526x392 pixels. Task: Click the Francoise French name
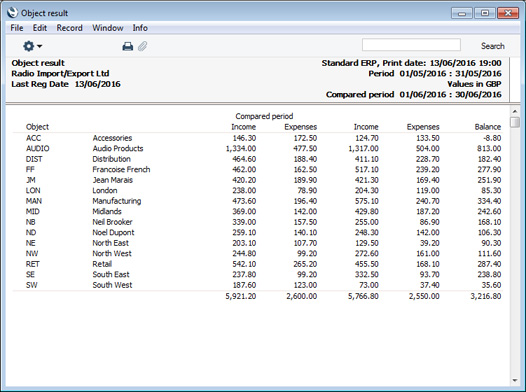click(121, 169)
